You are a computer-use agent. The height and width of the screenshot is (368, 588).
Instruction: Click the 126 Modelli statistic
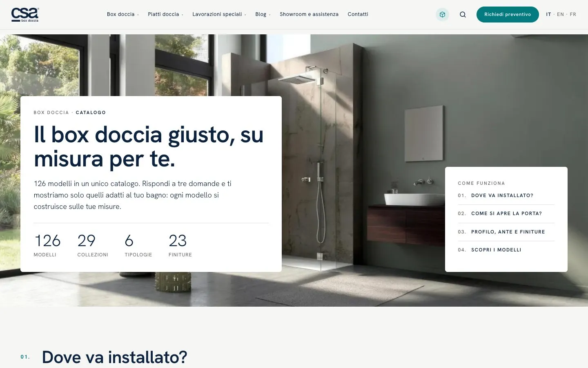click(x=47, y=245)
